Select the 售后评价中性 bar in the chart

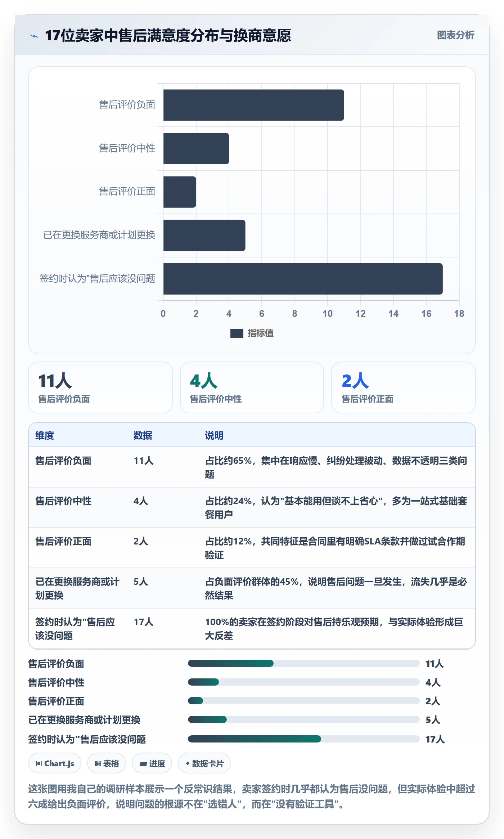pos(196,148)
